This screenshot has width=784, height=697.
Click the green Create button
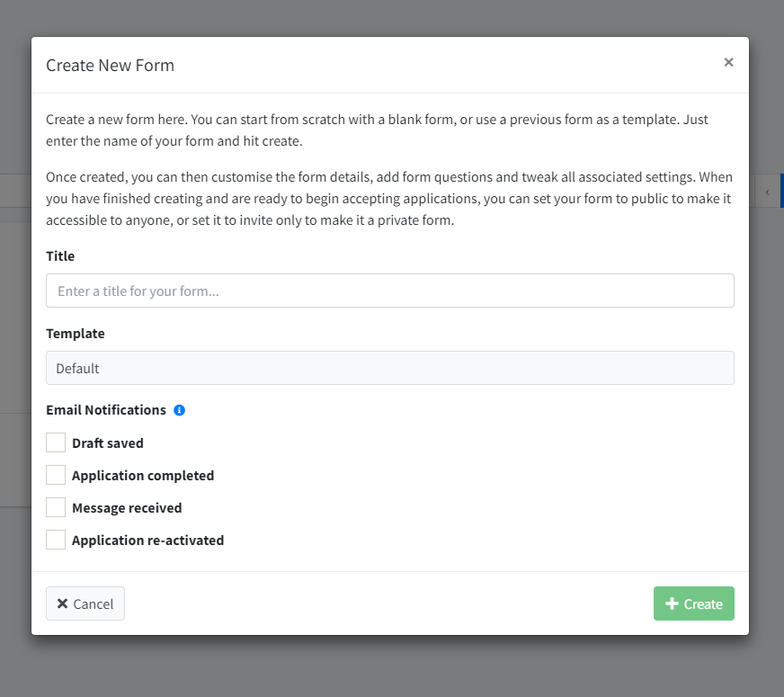click(x=694, y=603)
